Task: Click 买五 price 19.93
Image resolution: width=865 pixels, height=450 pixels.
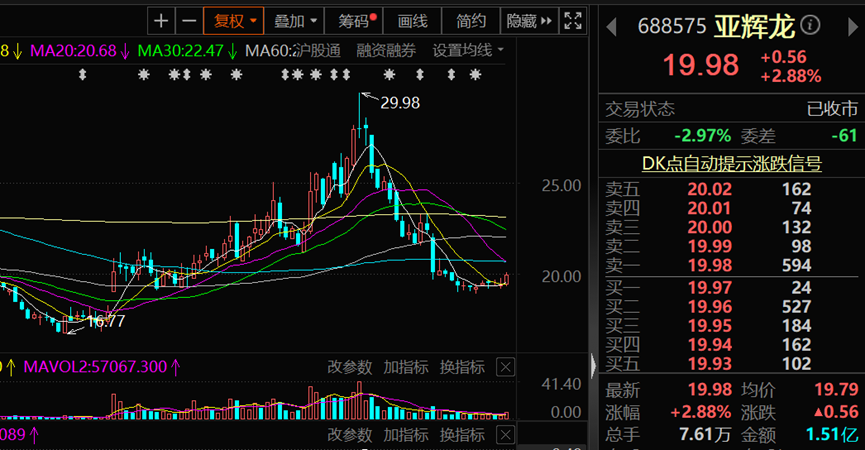Action: 709,363
